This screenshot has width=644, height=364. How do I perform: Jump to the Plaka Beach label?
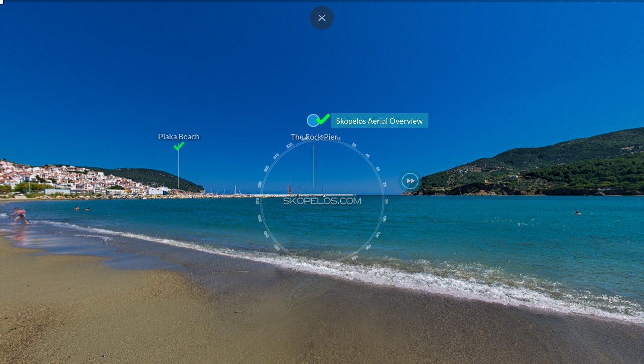click(x=179, y=137)
